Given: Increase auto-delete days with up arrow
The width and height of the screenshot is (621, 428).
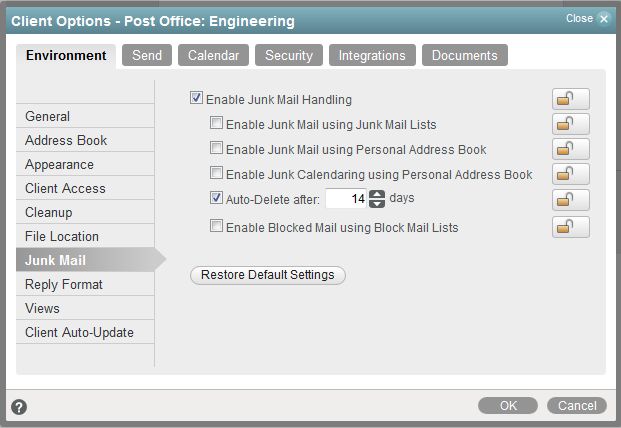Looking at the screenshot, I should [x=377, y=194].
